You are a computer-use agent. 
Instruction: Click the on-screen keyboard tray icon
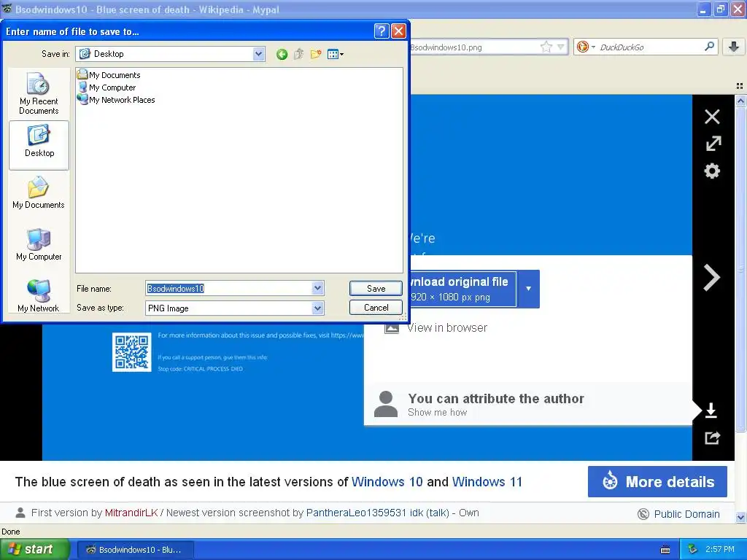pyautogui.click(x=665, y=550)
